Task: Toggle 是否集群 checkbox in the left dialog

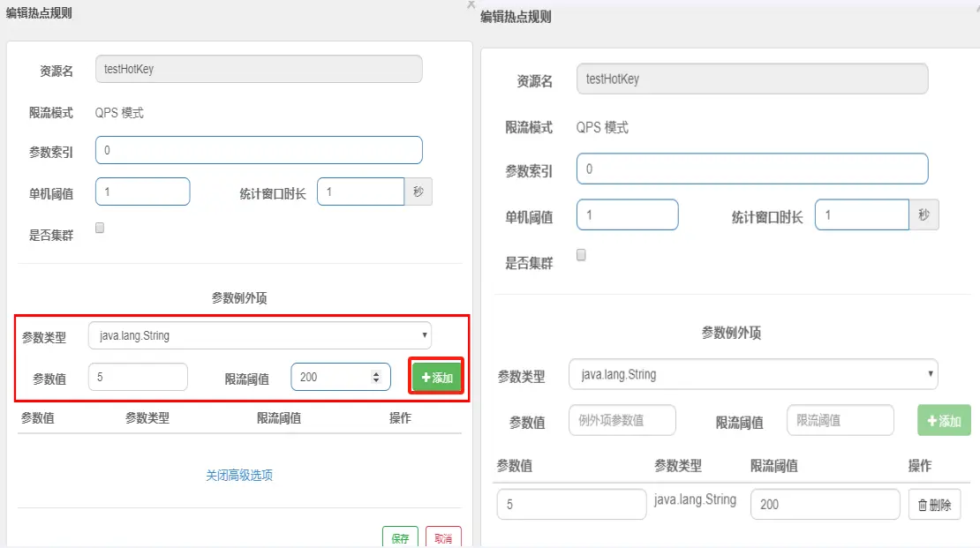Action: (x=100, y=228)
